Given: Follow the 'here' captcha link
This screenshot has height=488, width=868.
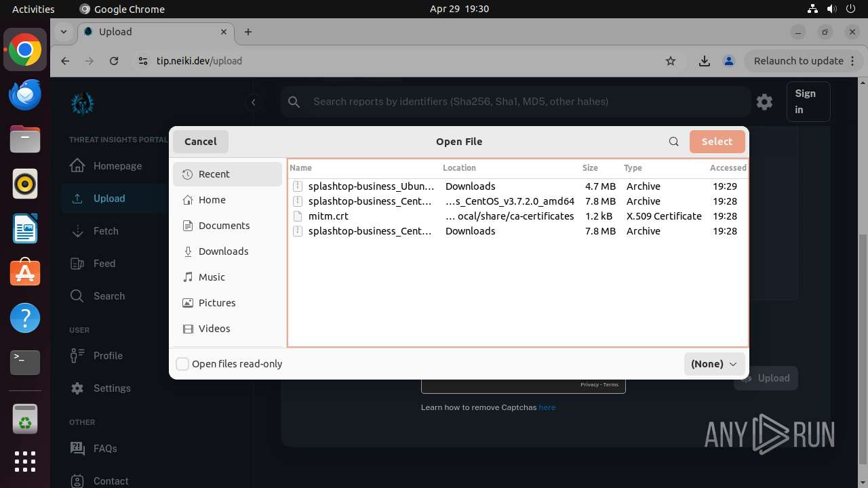Looking at the screenshot, I should pos(547,407).
